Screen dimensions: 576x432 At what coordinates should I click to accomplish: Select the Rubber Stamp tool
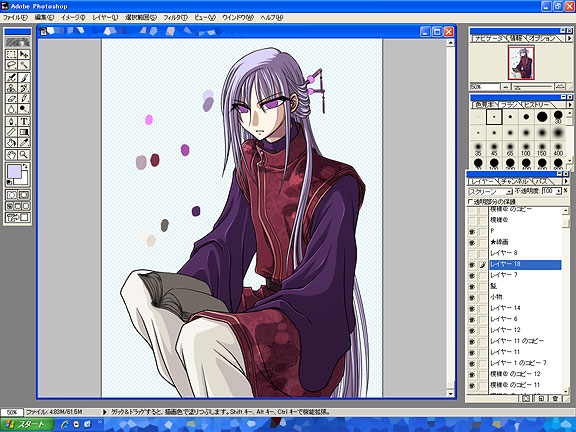coord(11,88)
